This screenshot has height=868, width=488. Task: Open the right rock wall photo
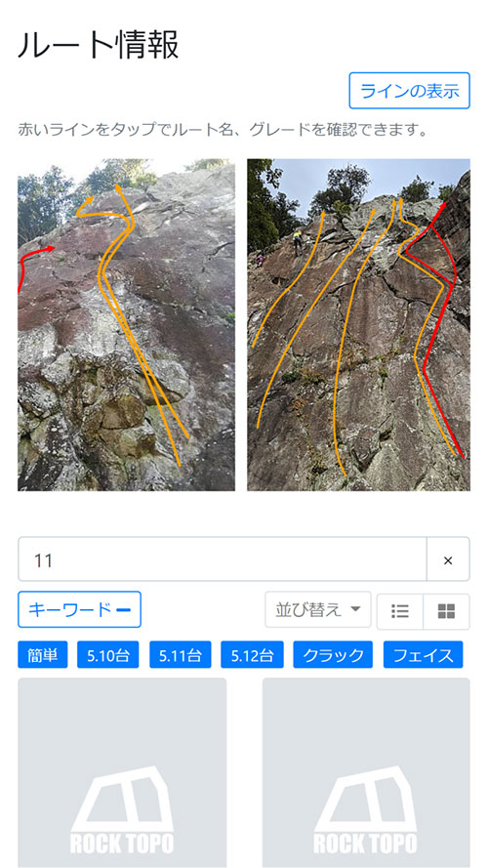click(358, 325)
